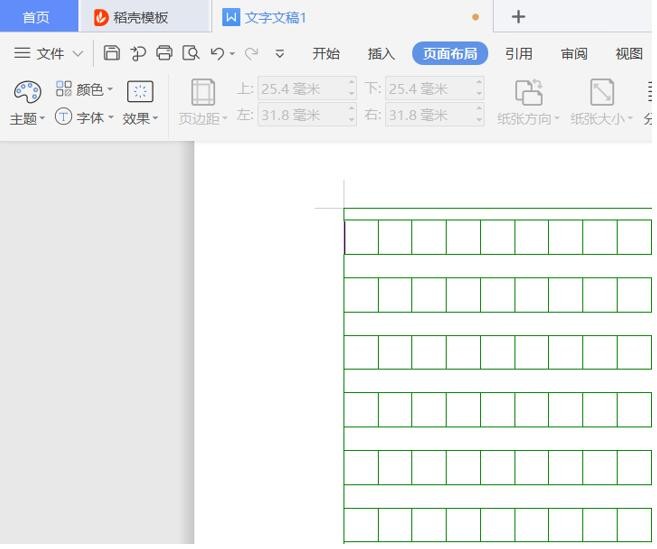Click the first green grid cell in document

click(x=362, y=237)
